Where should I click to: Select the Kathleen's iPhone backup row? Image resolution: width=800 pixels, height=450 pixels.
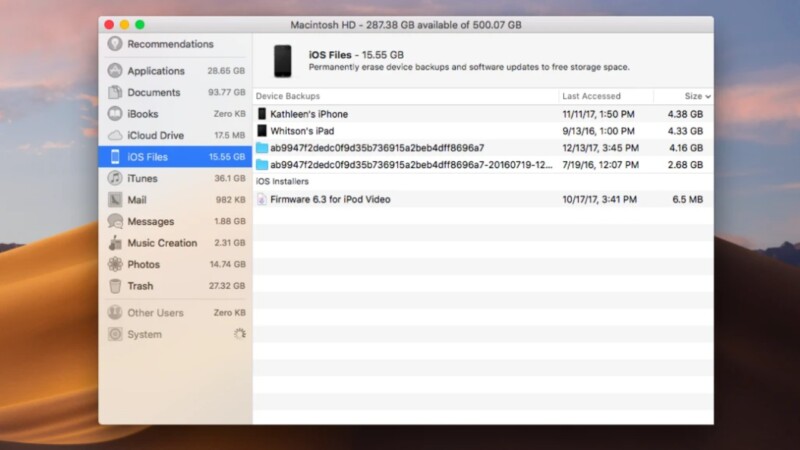483,114
